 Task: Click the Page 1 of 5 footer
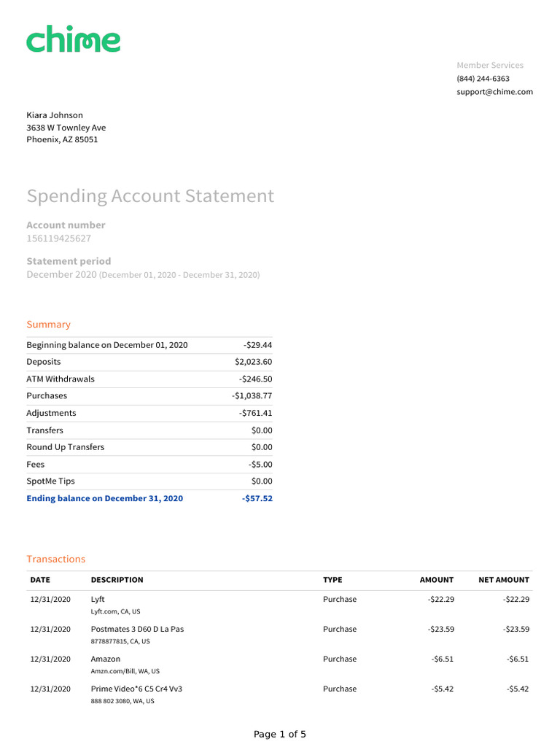(x=280, y=734)
